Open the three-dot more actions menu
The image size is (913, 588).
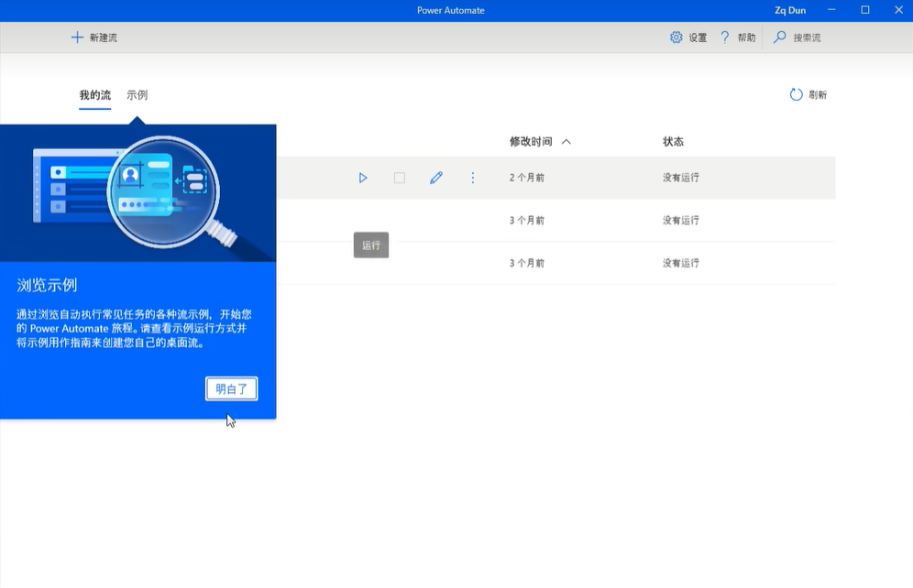pos(473,178)
